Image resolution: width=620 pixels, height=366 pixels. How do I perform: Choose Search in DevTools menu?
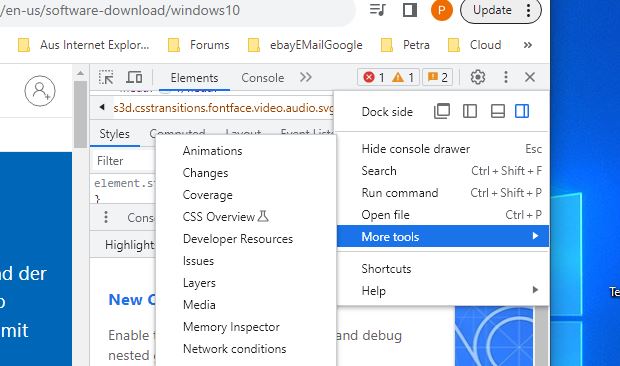tap(443, 171)
